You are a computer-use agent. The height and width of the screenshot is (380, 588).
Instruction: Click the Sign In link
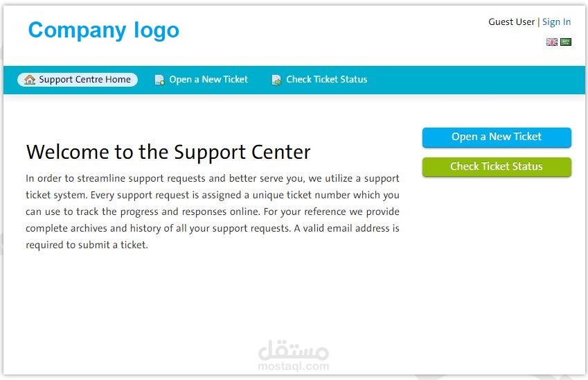[556, 22]
